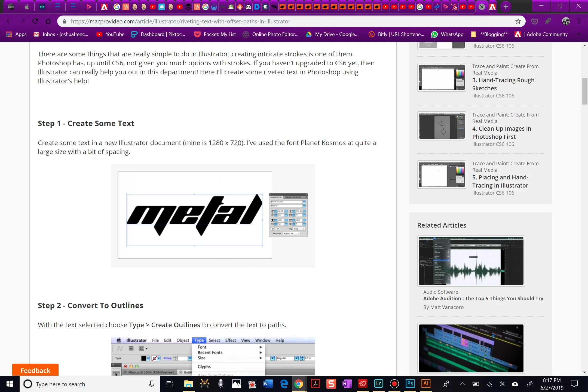Screen dimensions: 588x392
Task: Open the Adobe Audition related article thumbnail
Action: [471, 261]
